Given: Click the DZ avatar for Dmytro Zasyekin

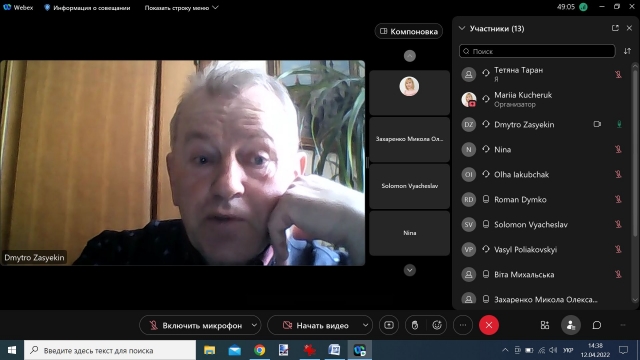Looking at the screenshot, I should (x=469, y=124).
